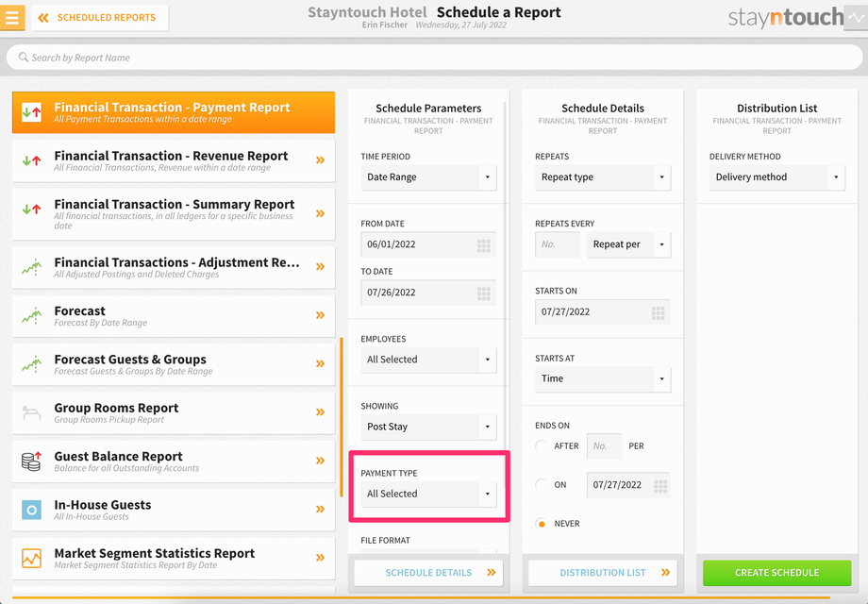Click chevron arrow on Guest Balance Report row
The height and width of the screenshot is (604, 868).
click(x=320, y=461)
